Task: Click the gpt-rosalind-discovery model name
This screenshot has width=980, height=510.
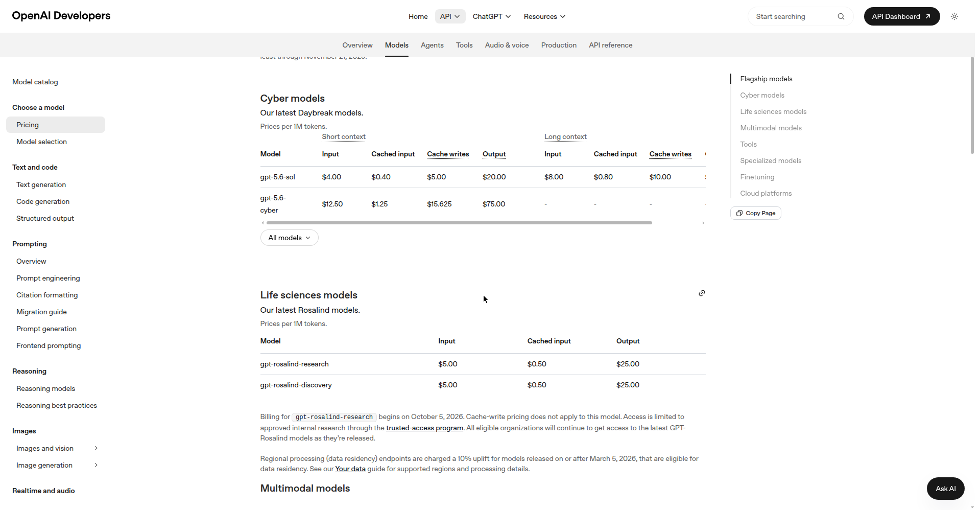Action: point(296,385)
